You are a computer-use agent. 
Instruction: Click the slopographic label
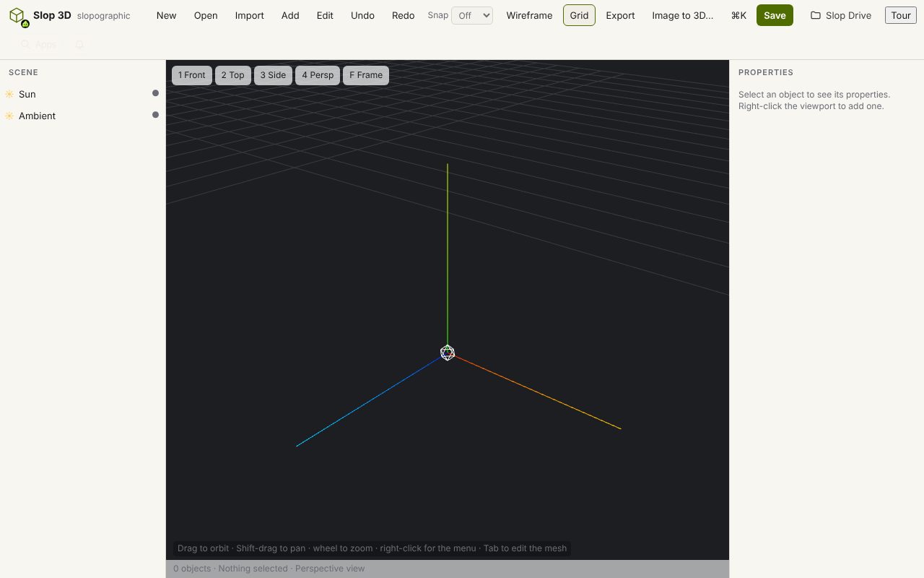click(x=103, y=16)
